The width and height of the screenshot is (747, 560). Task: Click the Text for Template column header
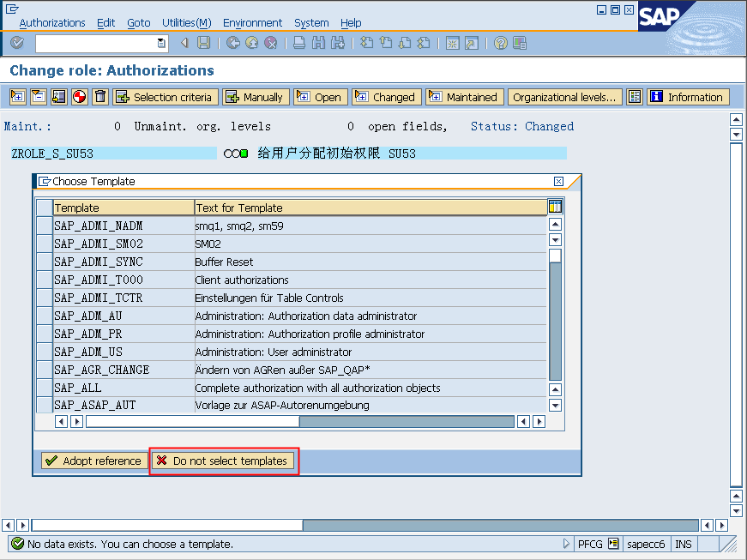click(x=370, y=208)
